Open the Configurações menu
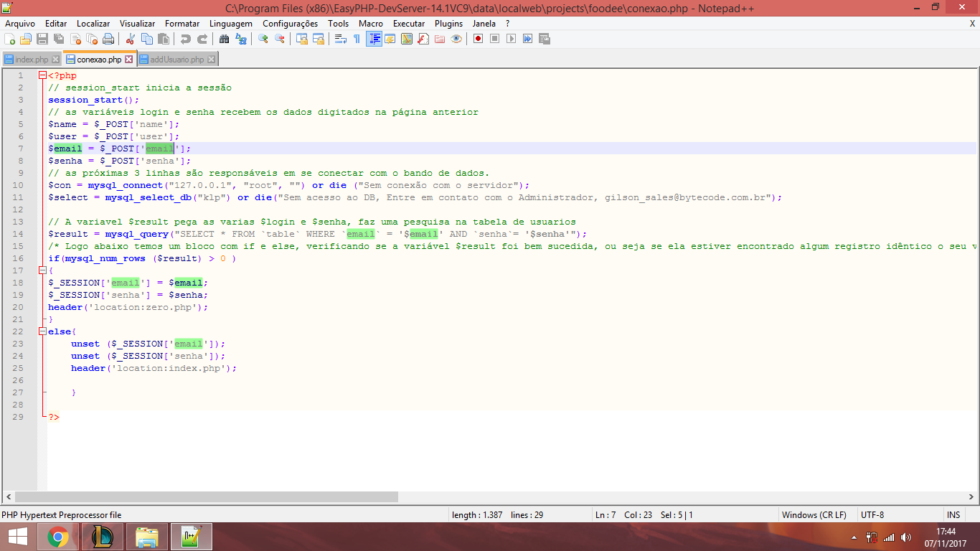This screenshot has width=980, height=551. click(x=290, y=24)
